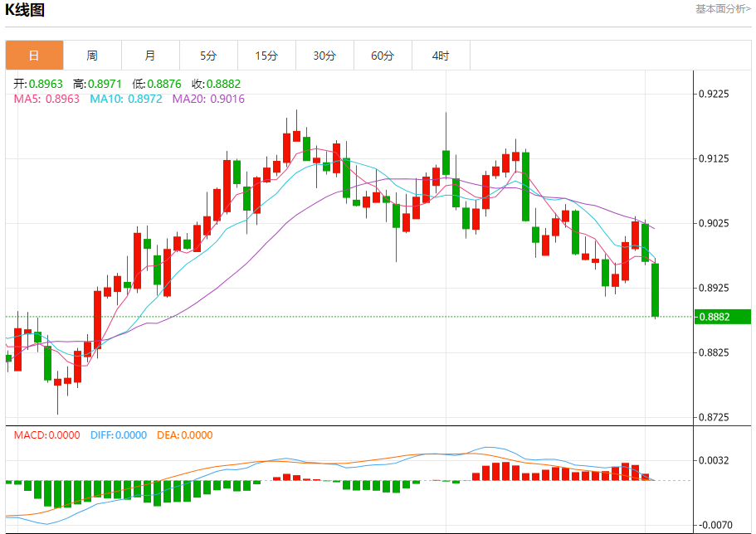This screenshot has height=534, width=756.
Task: Click the 0.9025 price axis label
Action: pos(714,223)
